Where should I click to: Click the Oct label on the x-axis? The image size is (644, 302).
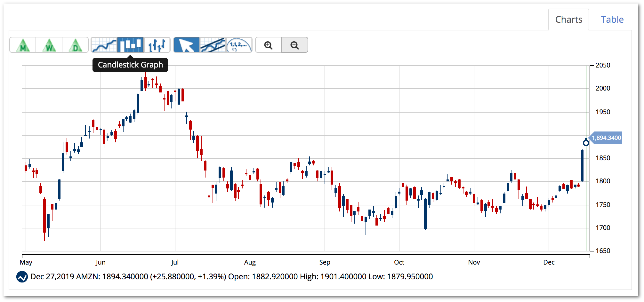point(399,262)
